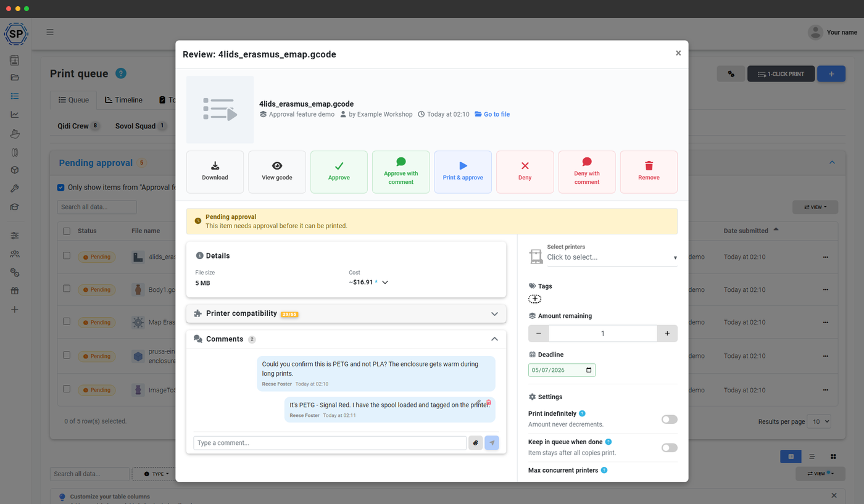Open the Select printers dropdown
Viewport: 864px width, 504px height.
[x=612, y=257]
